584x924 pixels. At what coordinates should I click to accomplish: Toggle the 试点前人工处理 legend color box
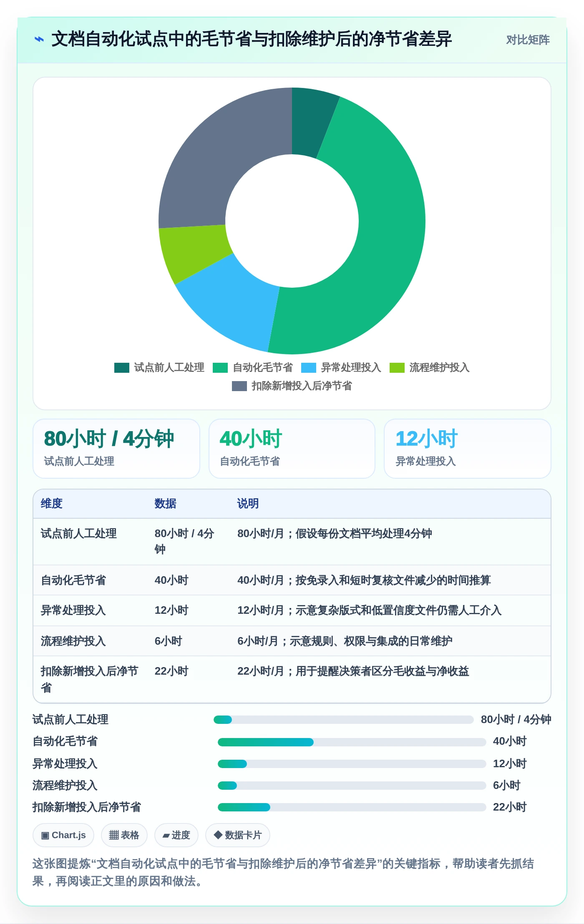121,367
